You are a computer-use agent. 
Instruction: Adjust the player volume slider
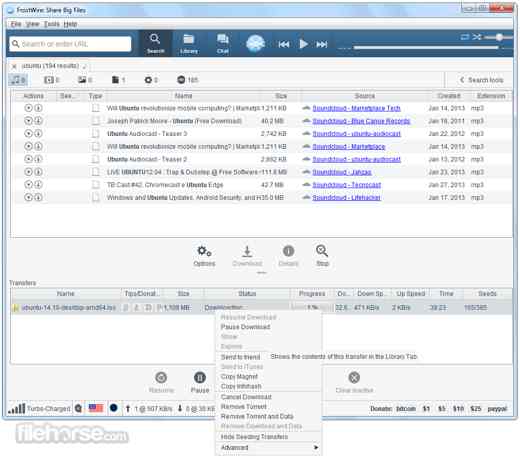pos(499,37)
